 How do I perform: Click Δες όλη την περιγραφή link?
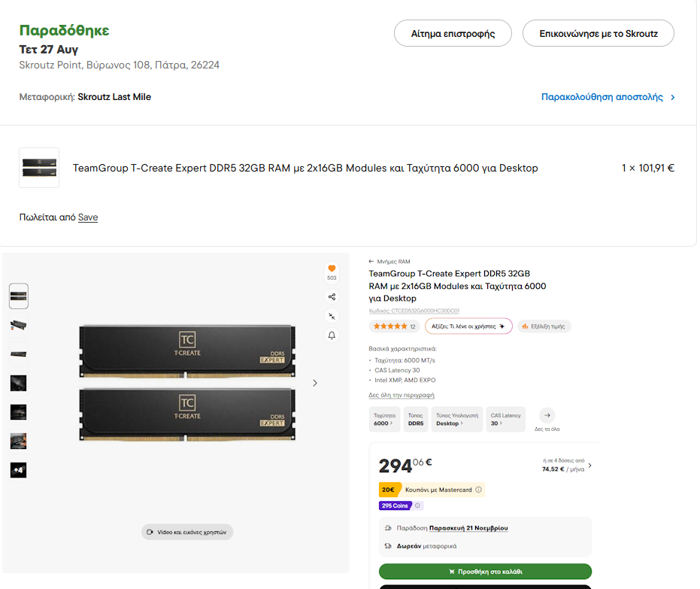[402, 395]
